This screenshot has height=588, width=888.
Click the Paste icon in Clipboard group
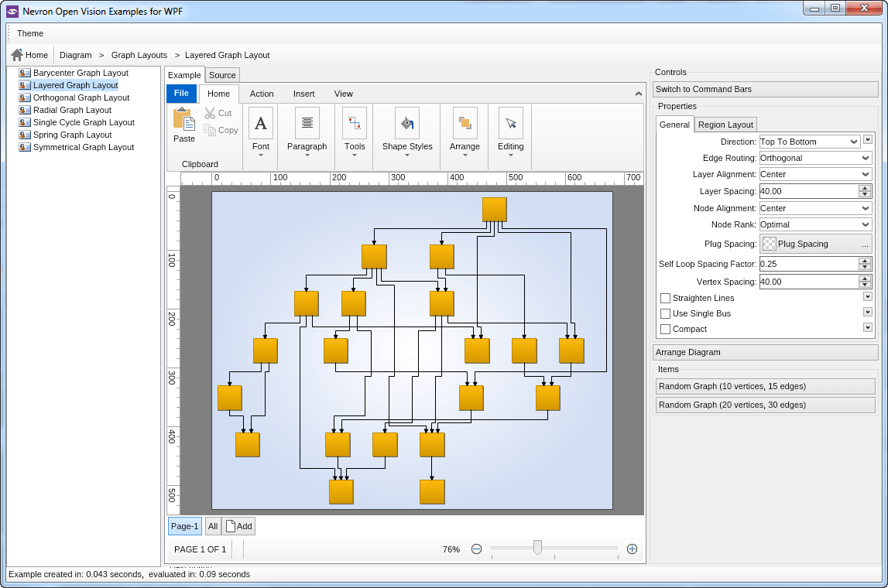[183, 120]
